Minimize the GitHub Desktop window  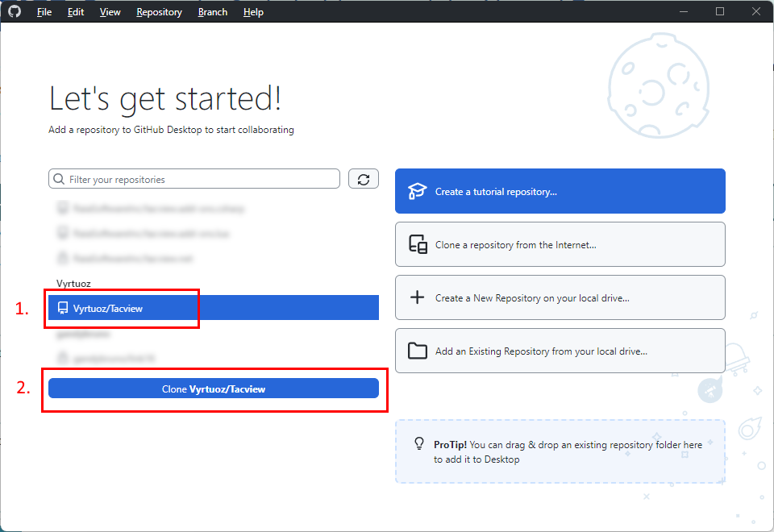pyautogui.click(x=684, y=11)
